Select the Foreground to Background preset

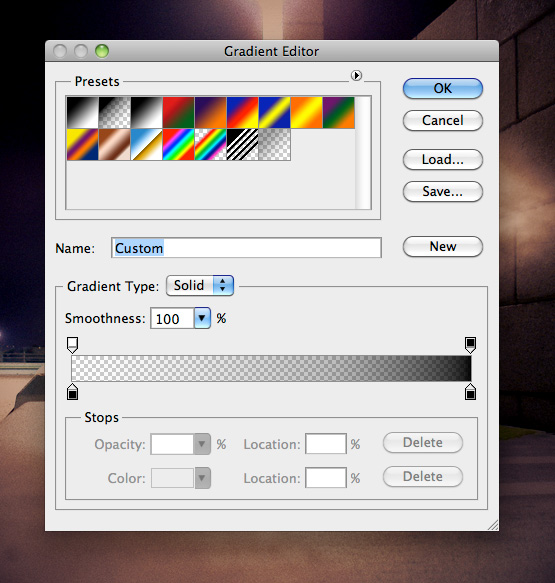click(x=83, y=113)
